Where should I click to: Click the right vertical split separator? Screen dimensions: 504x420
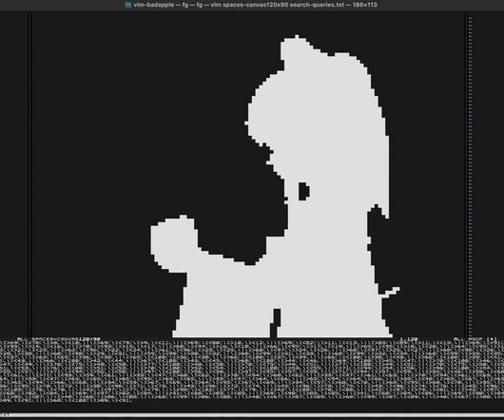coord(466,175)
